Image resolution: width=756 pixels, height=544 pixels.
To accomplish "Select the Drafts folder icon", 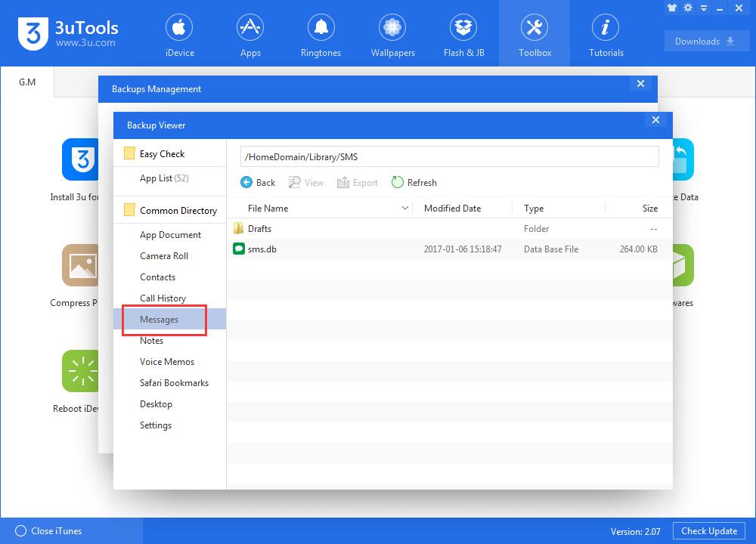I will pyautogui.click(x=239, y=228).
